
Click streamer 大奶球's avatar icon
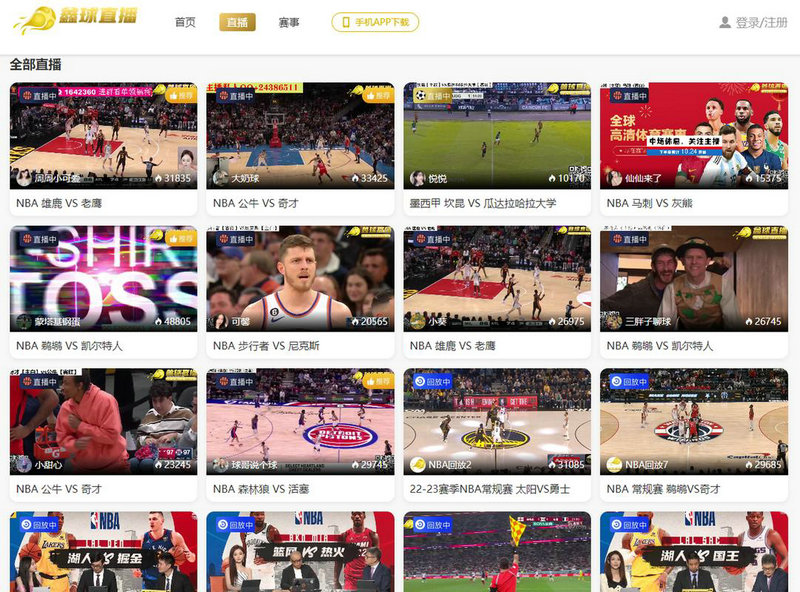221,178
